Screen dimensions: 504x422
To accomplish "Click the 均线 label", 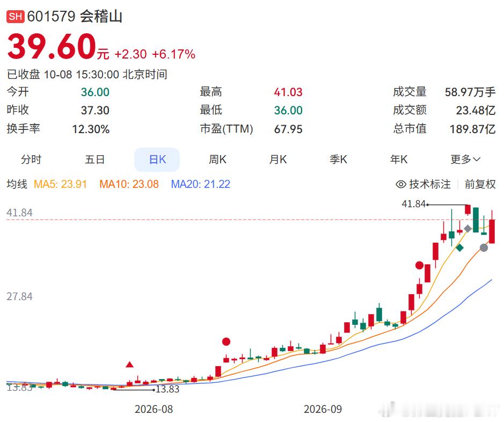I will point(17,185).
